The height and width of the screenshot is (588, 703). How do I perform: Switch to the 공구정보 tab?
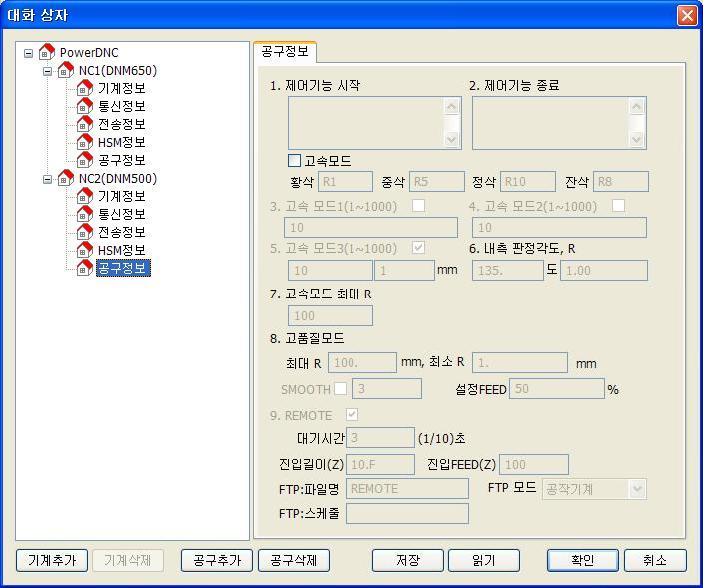tap(285, 52)
